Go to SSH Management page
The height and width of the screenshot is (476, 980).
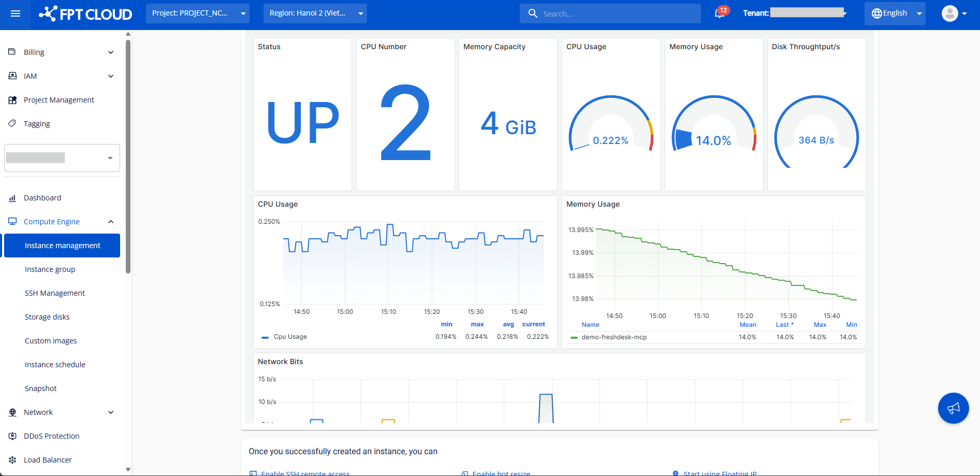click(x=55, y=293)
